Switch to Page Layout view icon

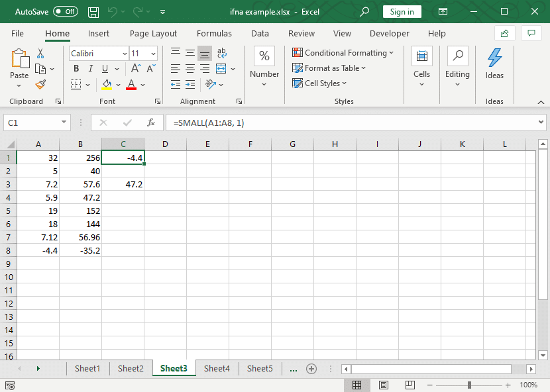coord(384,385)
